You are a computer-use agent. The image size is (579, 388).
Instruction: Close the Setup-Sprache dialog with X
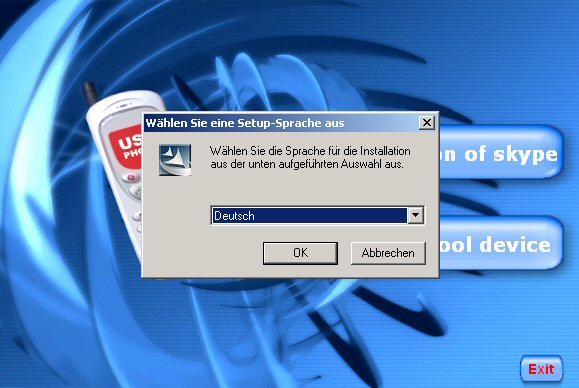(x=426, y=123)
